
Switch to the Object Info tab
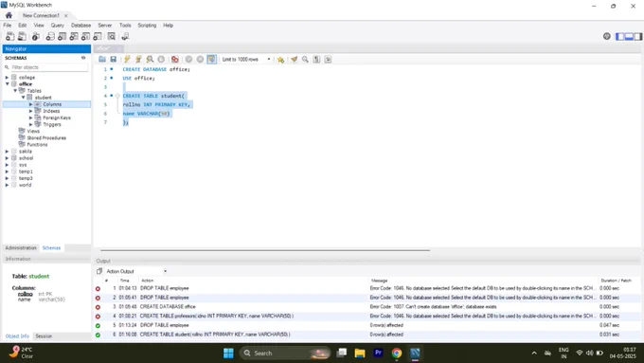(17, 336)
